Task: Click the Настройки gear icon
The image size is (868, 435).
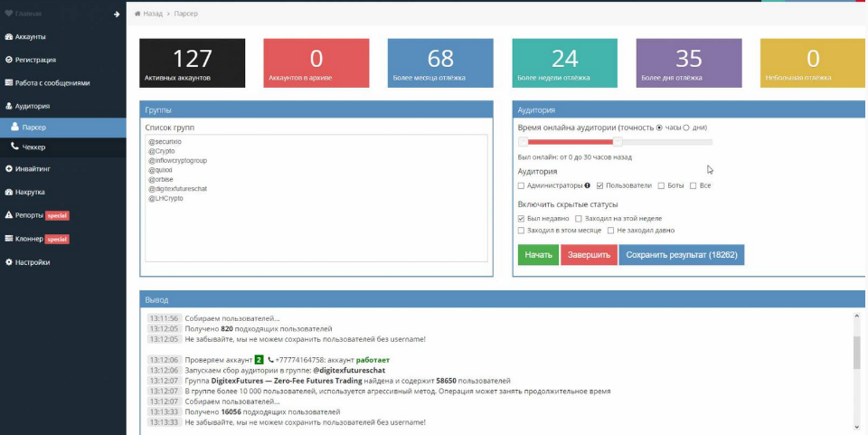Action: pos(8,262)
